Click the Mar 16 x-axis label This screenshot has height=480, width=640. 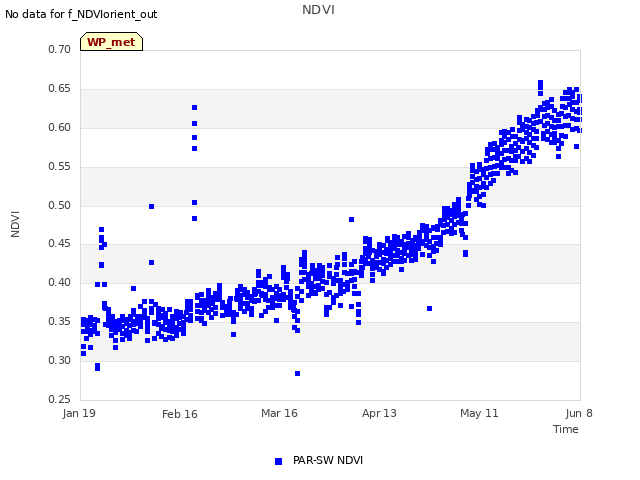279,413
